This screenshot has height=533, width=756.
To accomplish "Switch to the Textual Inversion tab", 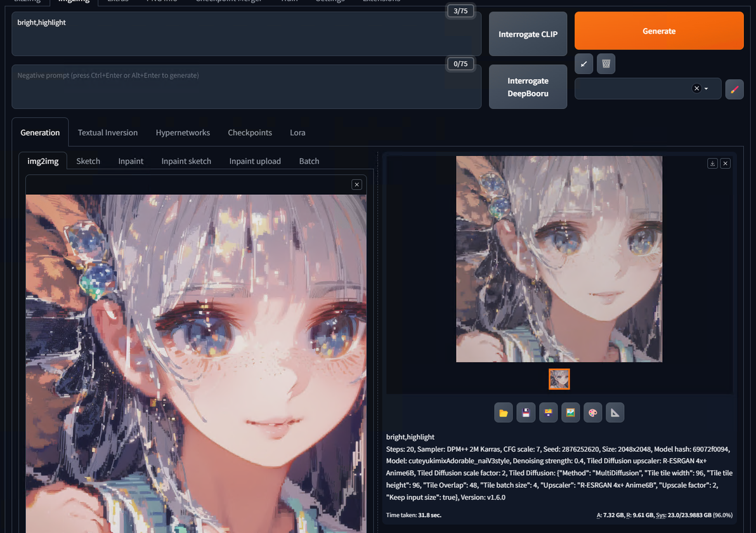I will tap(108, 133).
